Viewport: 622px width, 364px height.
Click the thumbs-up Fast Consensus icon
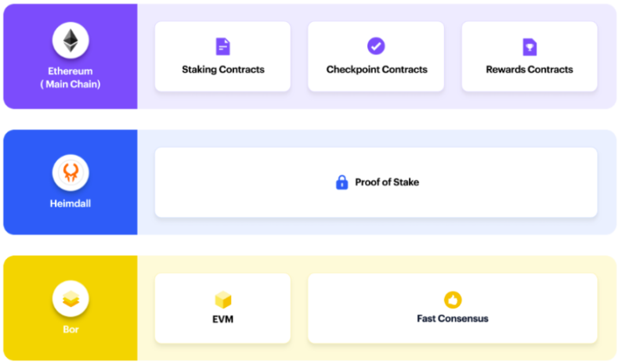[453, 300]
